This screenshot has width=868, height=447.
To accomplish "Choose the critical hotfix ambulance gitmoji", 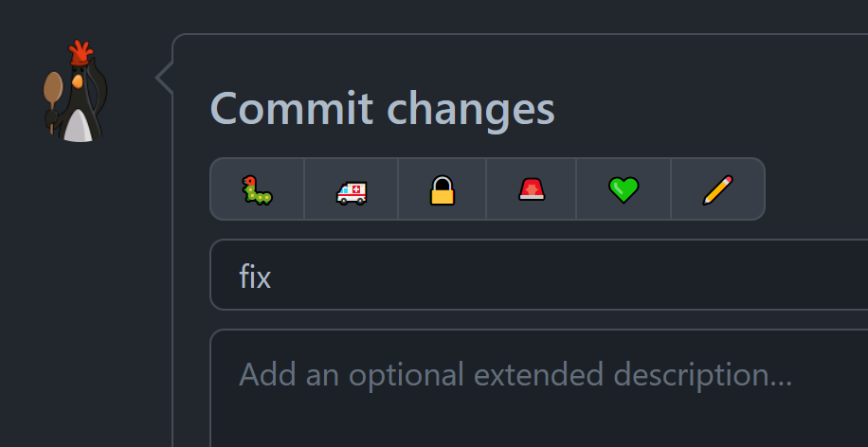I will pos(351,189).
